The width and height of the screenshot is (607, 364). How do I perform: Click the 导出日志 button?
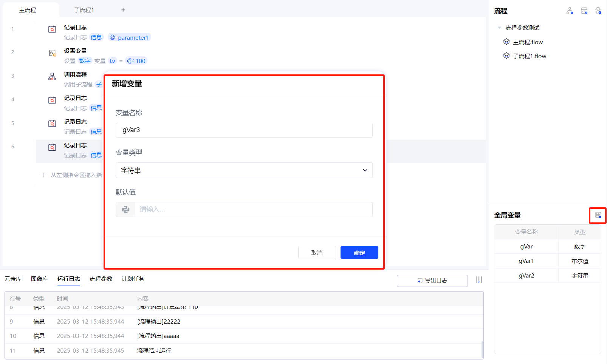[x=432, y=281]
